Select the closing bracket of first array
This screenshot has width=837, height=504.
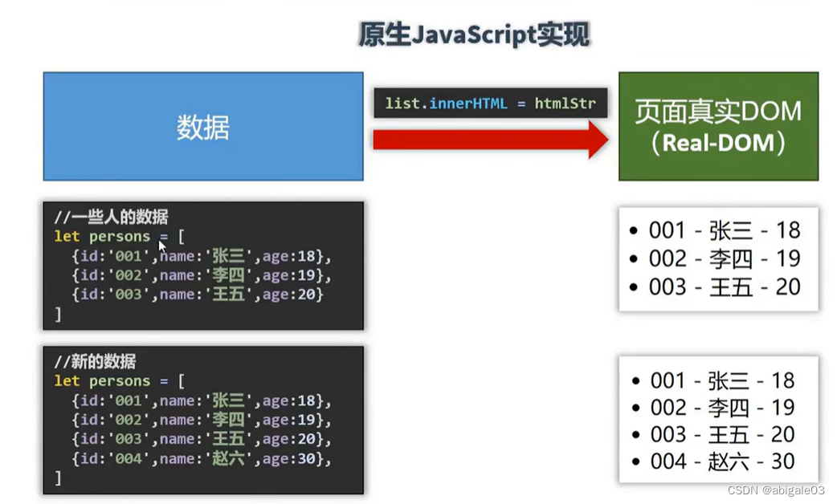point(56,313)
